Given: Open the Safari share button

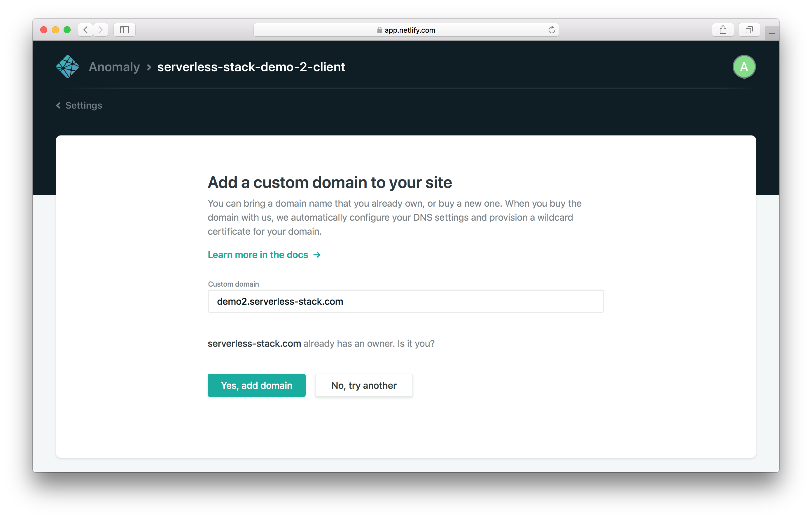Looking at the screenshot, I should pos(723,30).
